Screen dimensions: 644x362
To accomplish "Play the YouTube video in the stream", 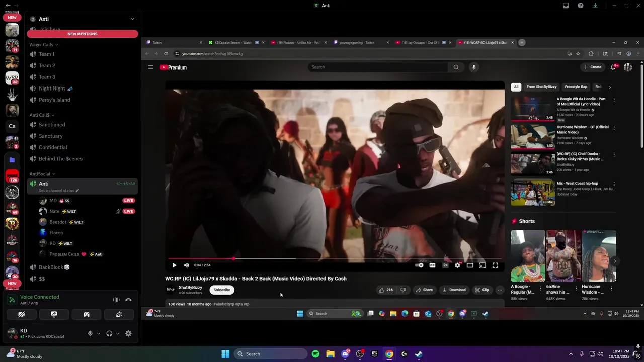I will [x=174, y=265].
